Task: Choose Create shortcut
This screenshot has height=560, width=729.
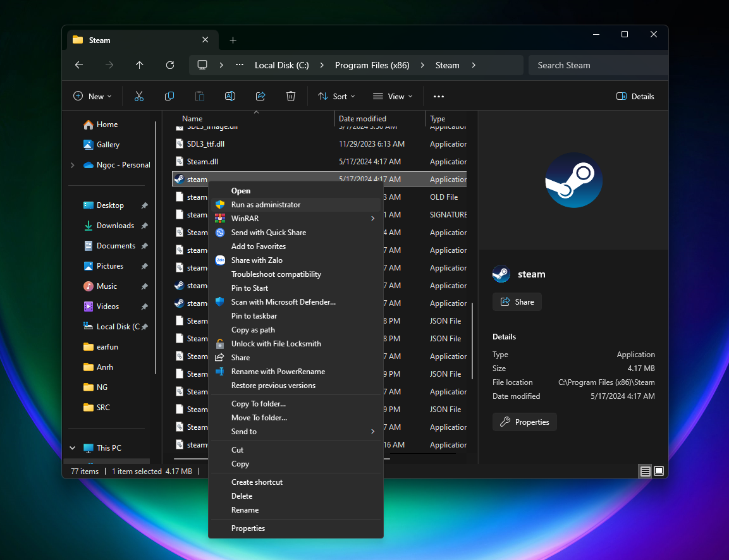Action: coord(296,482)
